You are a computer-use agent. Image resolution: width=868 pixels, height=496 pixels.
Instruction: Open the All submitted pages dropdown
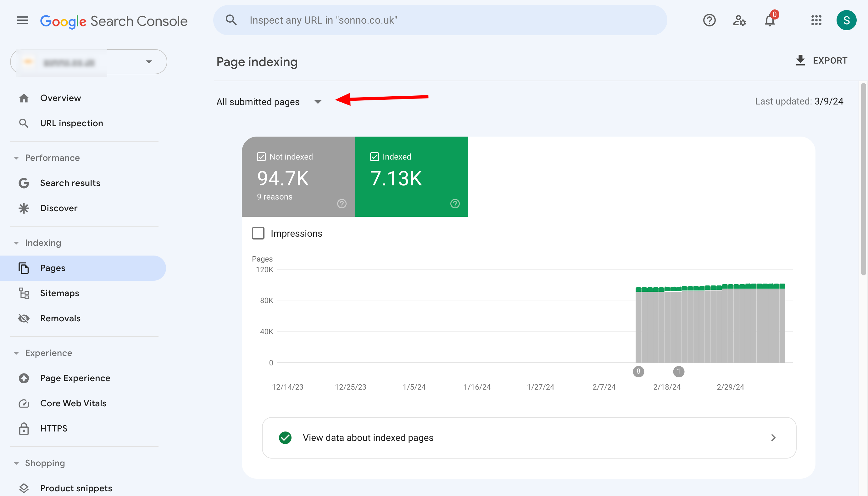(x=269, y=102)
